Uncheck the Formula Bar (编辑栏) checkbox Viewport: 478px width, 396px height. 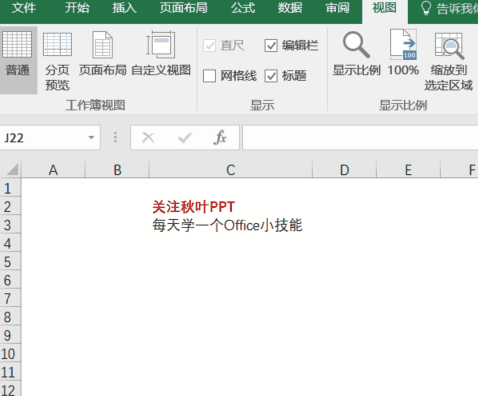pyautogui.click(x=271, y=45)
